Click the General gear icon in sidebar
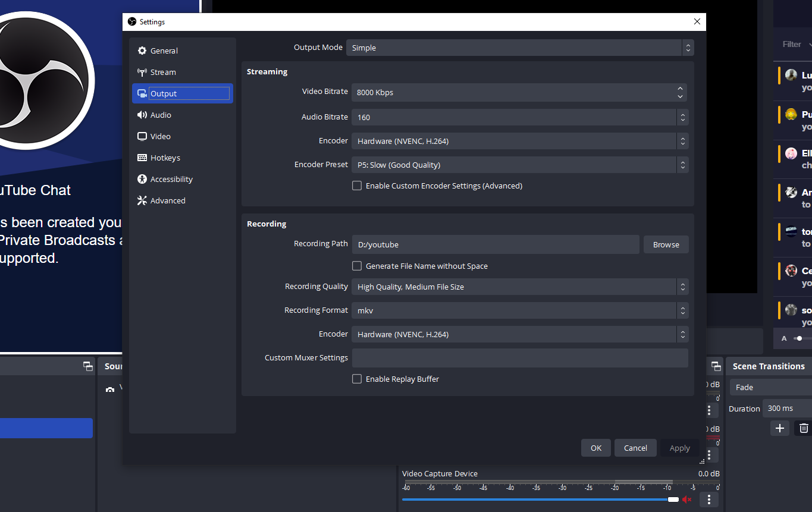The width and height of the screenshot is (812, 512). click(x=142, y=51)
